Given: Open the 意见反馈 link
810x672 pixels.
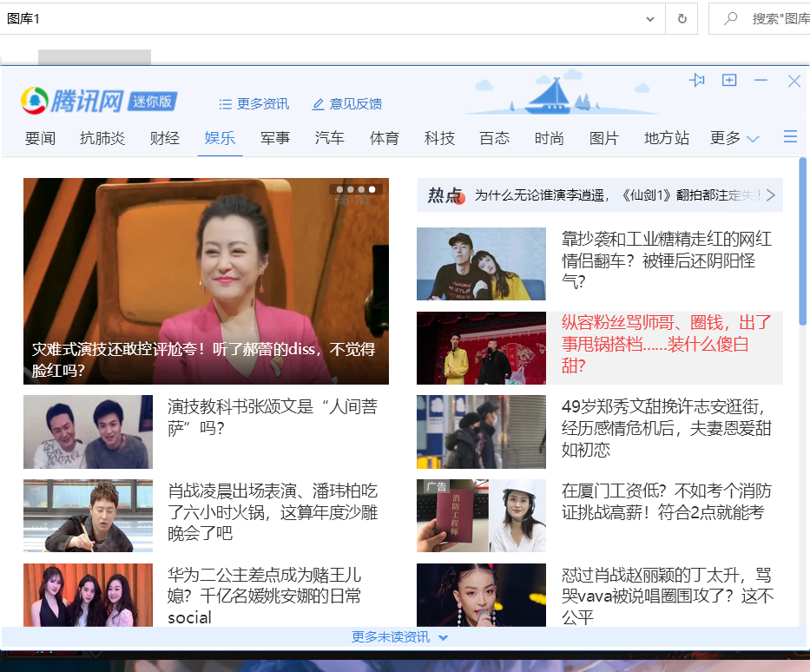Looking at the screenshot, I should [x=356, y=104].
